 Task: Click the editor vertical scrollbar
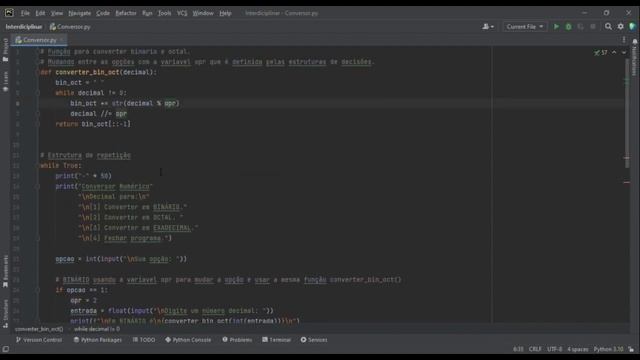click(627, 114)
